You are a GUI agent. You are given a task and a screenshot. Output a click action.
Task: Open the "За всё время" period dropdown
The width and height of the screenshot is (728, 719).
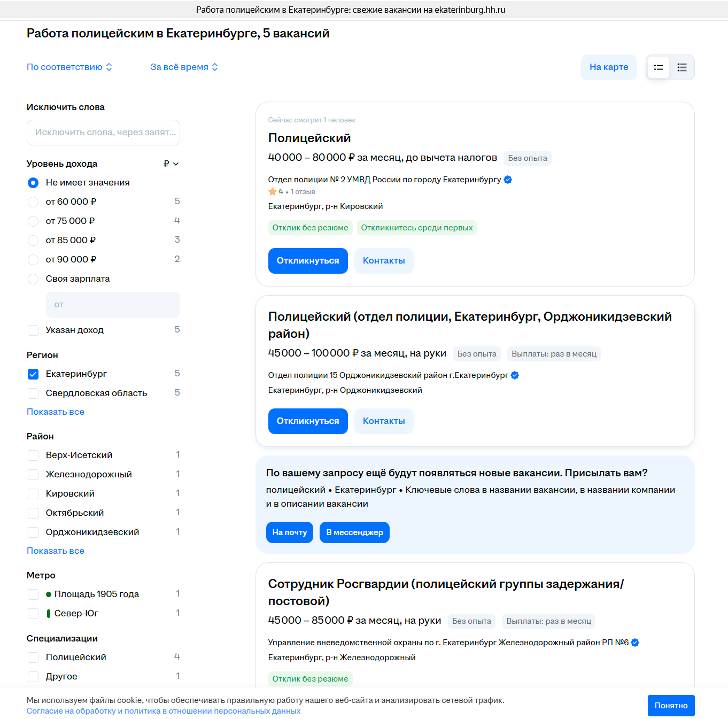(x=184, y=67)
